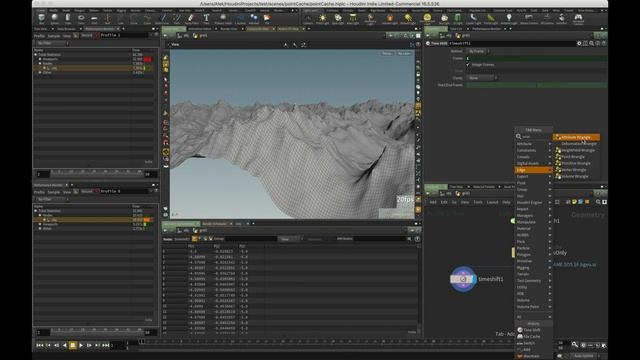This screenshot has height=360, width=640.
Task: Expand the Volume Paint submenu
Action: pos(533,307)
